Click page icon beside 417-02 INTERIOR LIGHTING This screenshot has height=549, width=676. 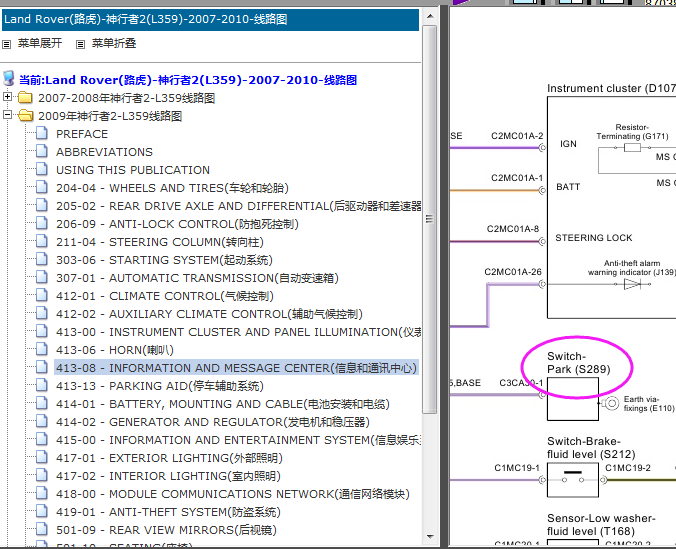[42, 475]
